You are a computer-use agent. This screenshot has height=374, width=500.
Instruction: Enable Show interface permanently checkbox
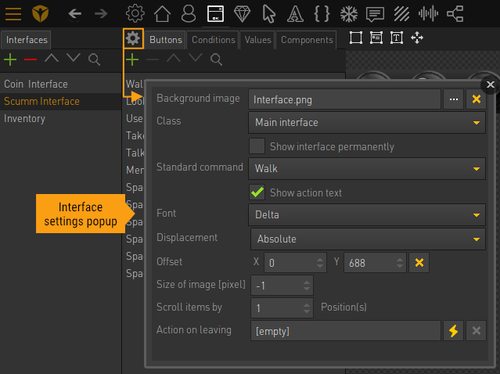(x=257, y=146)
